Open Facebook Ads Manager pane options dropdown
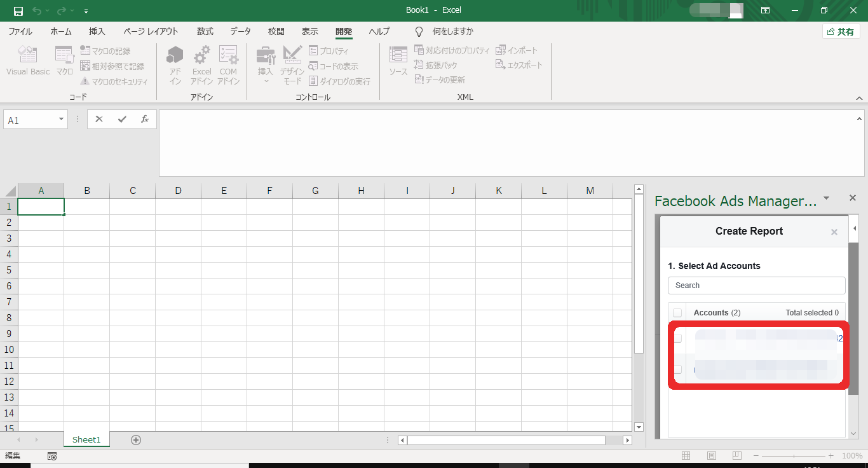Image resolution: width=868 pixels, height=468 pixels. point(827,198)
